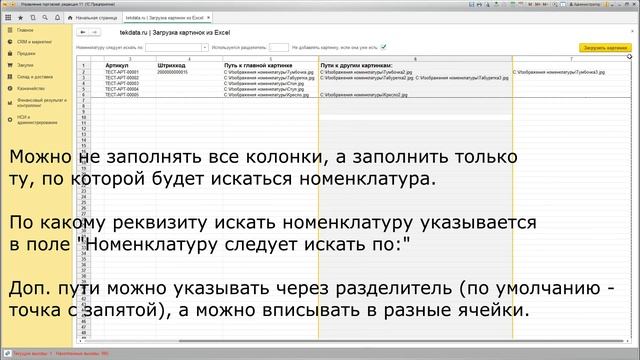The image size is (640, 360).
Task: Select spreadsheet column header 6
Action: [416, 59]
